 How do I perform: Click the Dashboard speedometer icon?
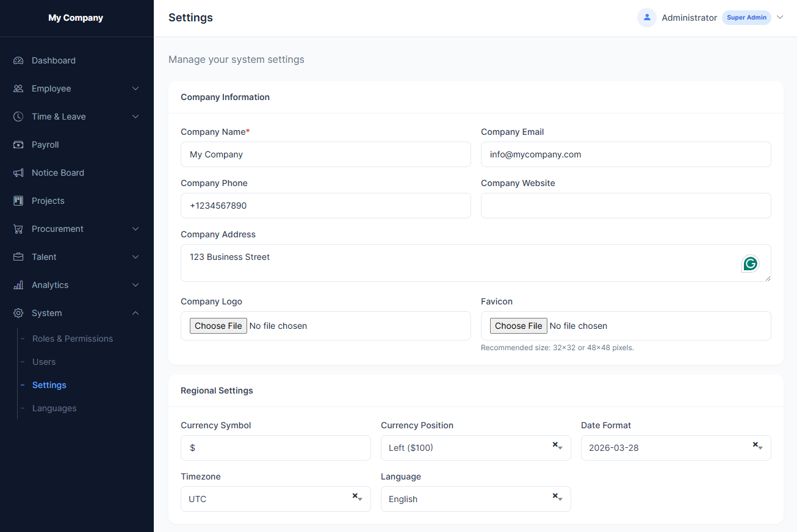point(18,60)
